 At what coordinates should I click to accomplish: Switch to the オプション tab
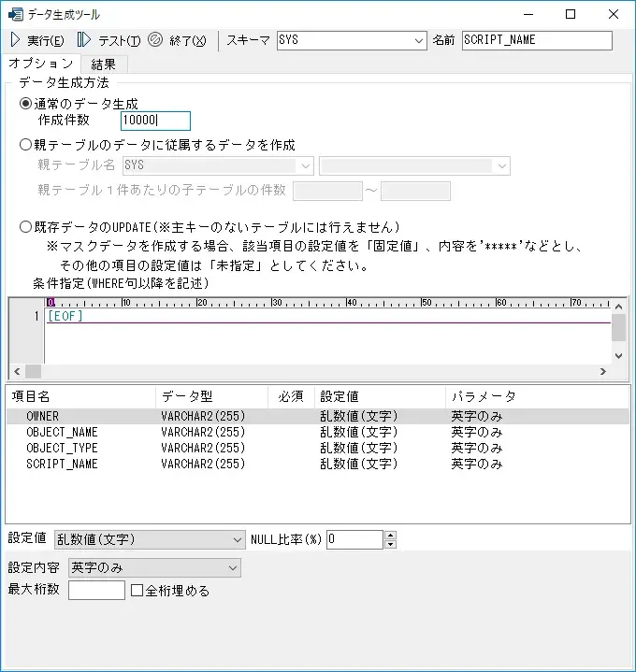point(40,63)
